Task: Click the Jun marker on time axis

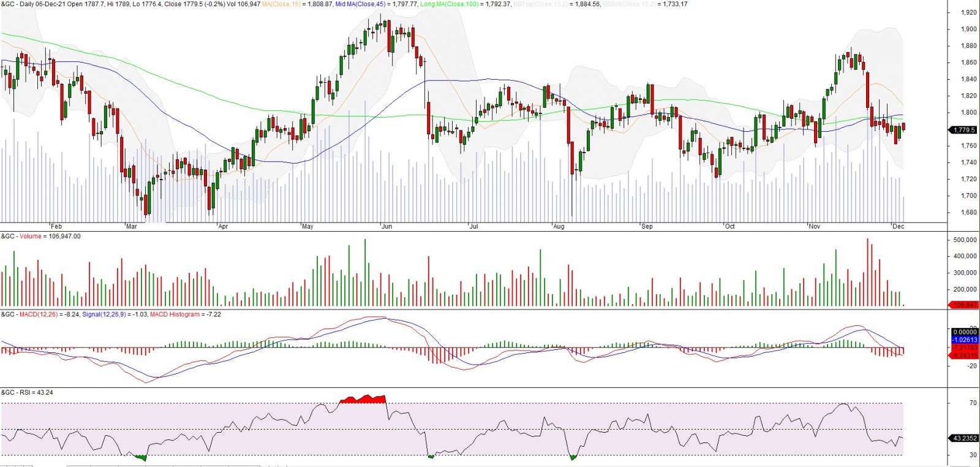Action: point(386,226)
